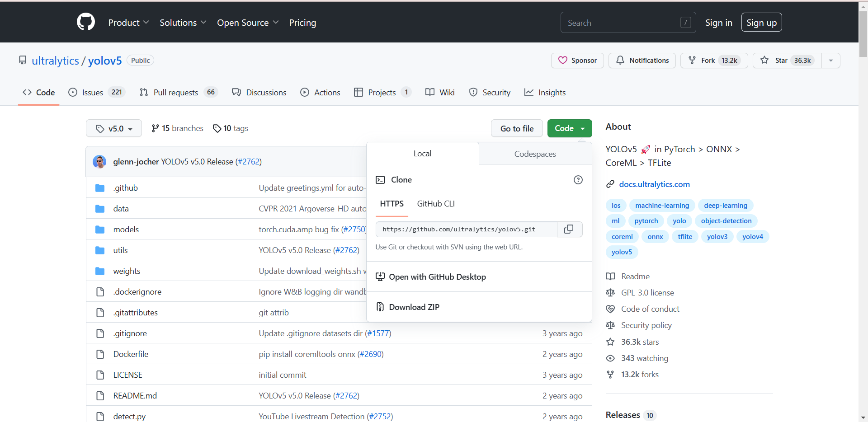Expand the Product menu
Viewport: 868px width, 422px height.
pyautogui.click(x=128, y=23)
